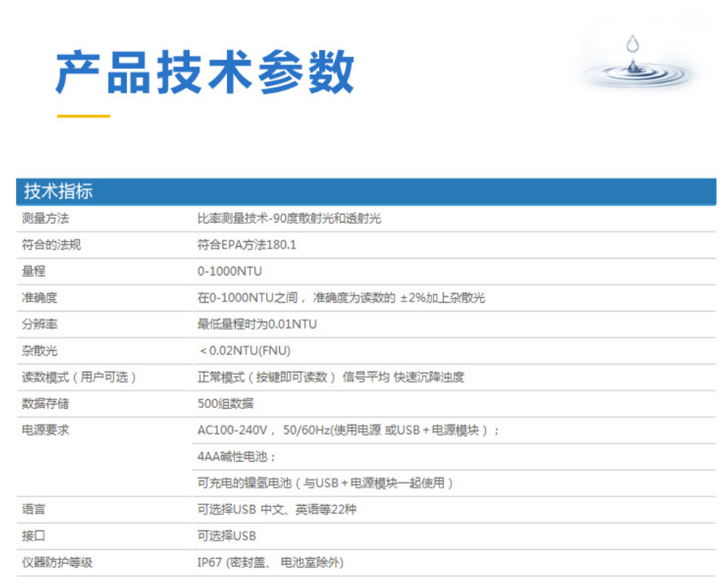Viewport: 728px width, 587px height.
Task: Select the 500组数据 storage value
Action: [226, 404]
